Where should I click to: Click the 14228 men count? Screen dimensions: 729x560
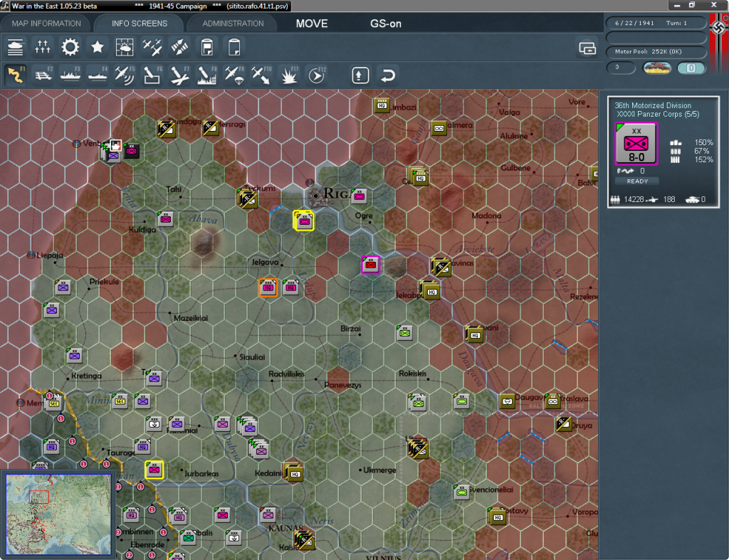[x=634, y=199]
